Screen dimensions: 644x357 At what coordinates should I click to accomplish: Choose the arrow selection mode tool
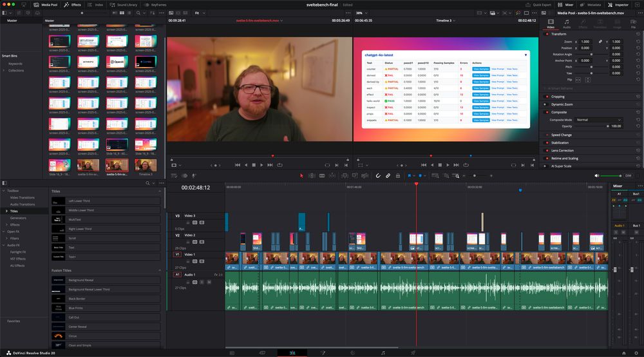[301, 175]
